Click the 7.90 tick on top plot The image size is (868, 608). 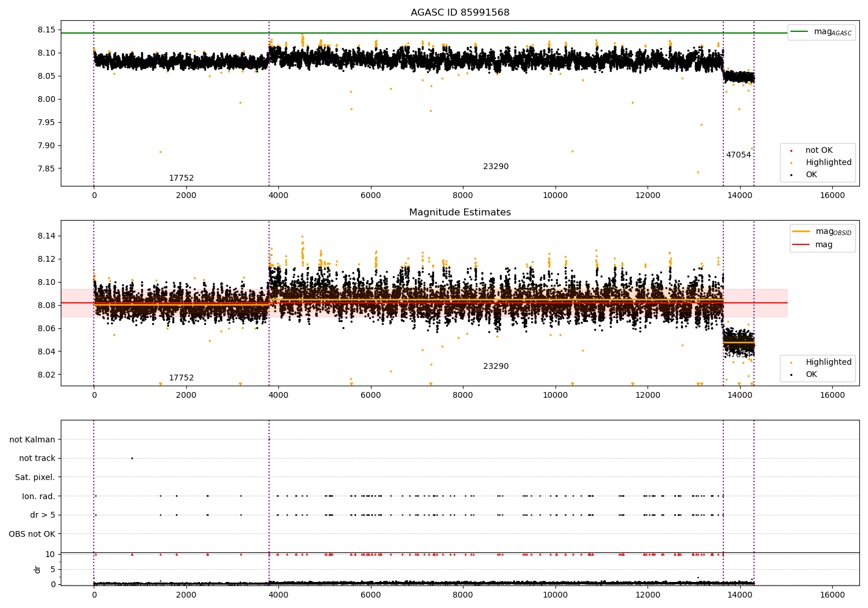click(46, 145)
